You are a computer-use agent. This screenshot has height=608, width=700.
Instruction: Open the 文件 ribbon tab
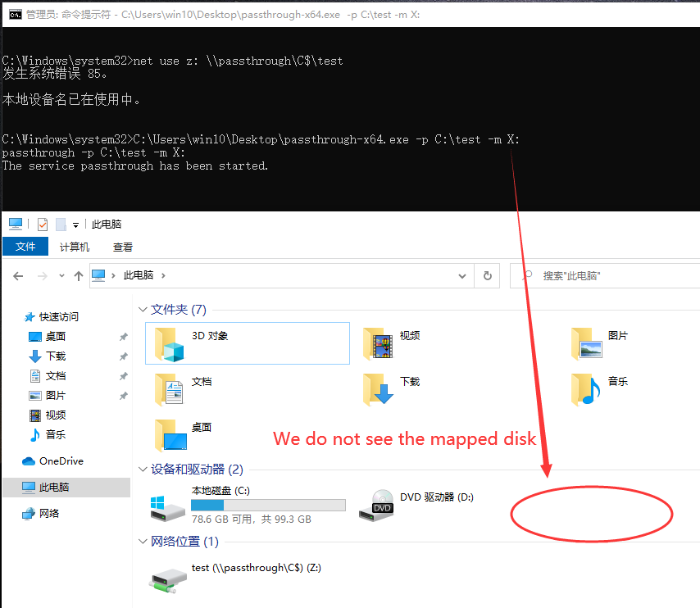(x=25, y=247)
